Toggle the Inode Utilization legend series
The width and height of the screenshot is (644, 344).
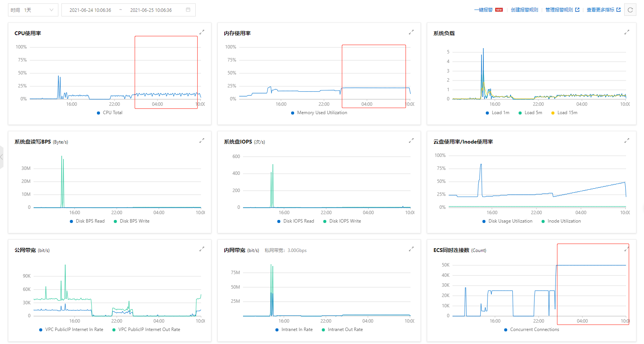561,221
